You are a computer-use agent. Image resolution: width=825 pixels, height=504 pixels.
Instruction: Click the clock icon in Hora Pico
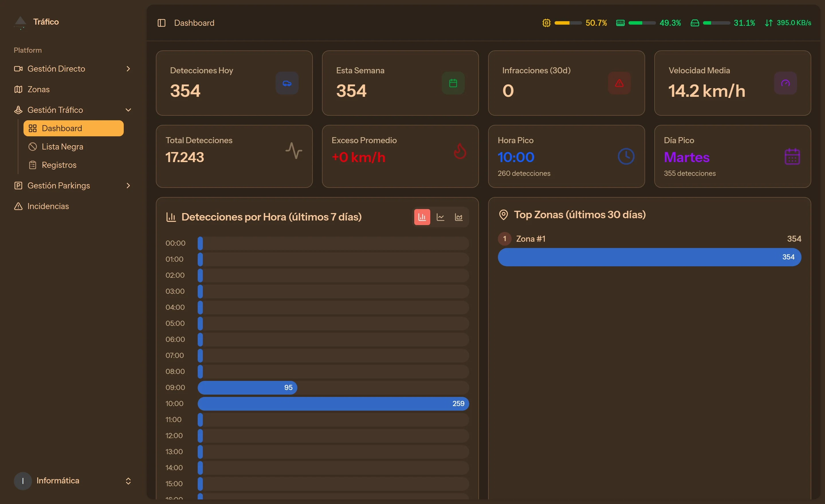point(626,156)
